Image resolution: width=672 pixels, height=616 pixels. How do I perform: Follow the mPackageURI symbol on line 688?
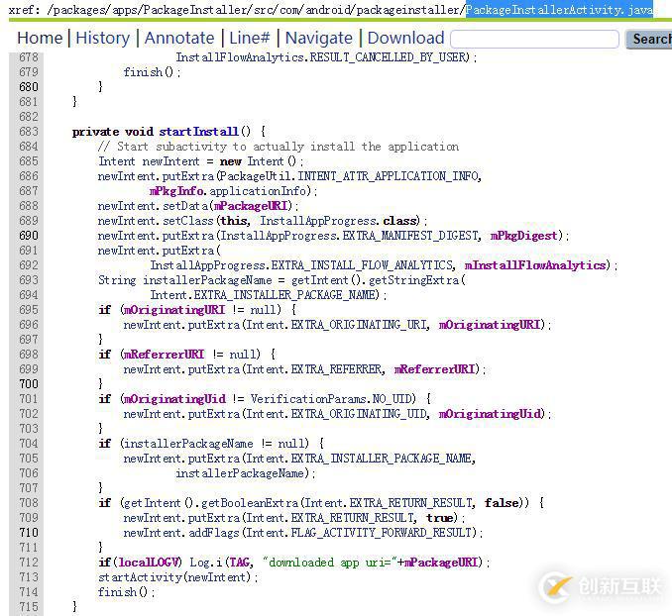(251, 206)
